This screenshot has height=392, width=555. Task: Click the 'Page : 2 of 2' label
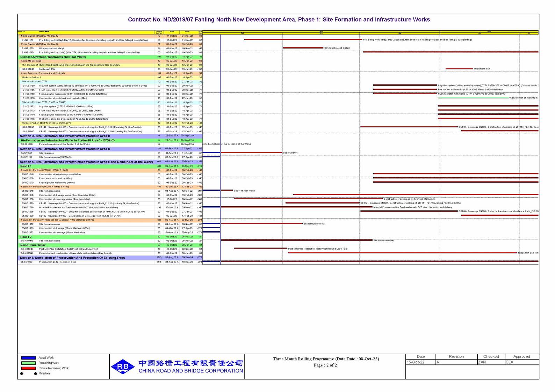(x=325, y=365)
